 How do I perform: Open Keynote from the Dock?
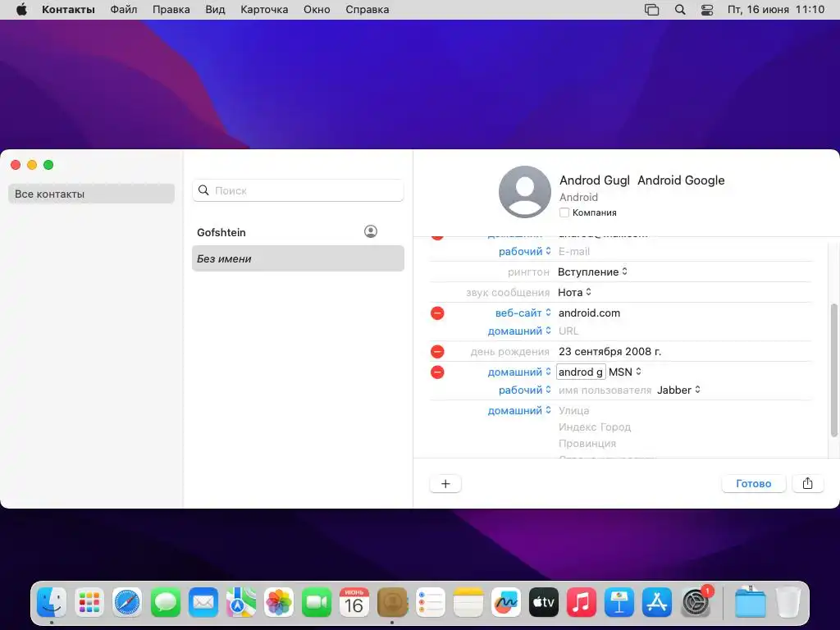tap(619, 602)
